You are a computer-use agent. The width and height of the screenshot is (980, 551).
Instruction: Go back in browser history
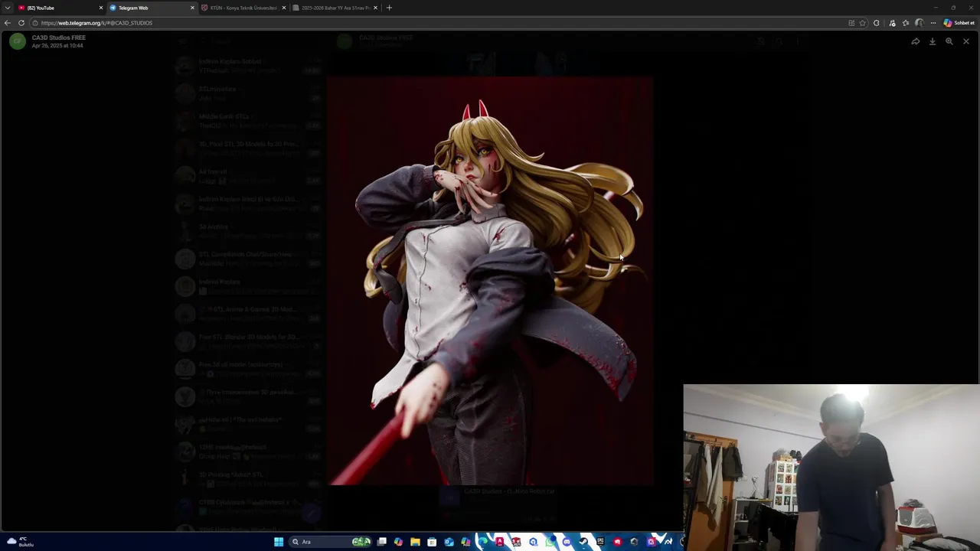coord(8,23)
